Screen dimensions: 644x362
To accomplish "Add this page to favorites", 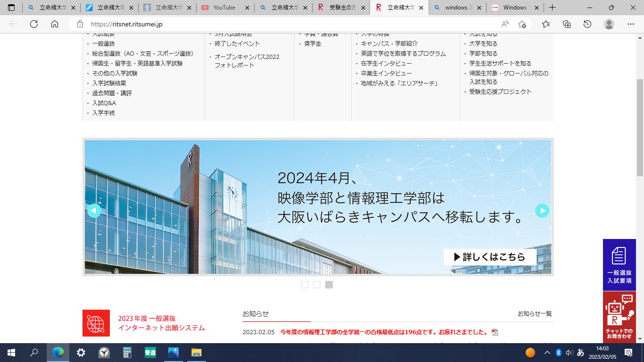I will click(522, 24).
